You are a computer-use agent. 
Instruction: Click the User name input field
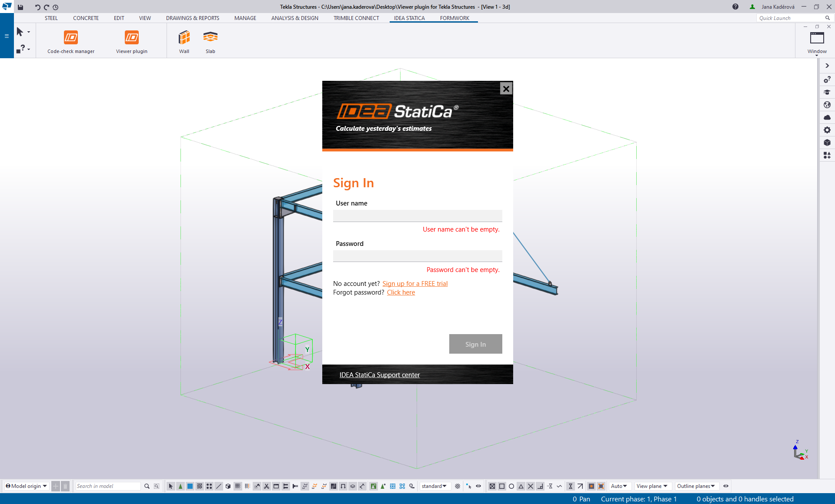417,216
